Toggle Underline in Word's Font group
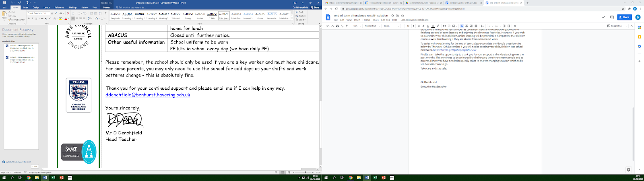The image size is (644, 181). pyautogui.click(x=36, y=19)
